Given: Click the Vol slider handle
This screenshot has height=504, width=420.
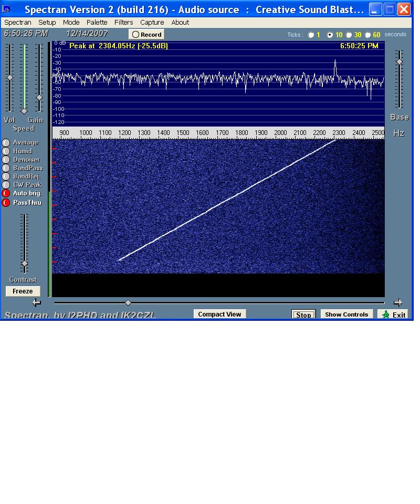Looking at the screenshot, I should (x=10, y=78).
